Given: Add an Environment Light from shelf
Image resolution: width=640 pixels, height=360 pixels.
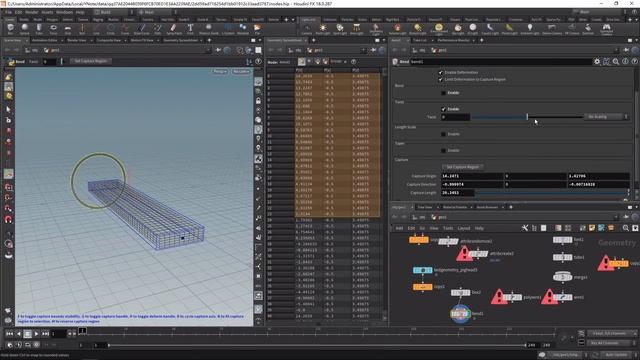Looking at the screenshot, I should coord(439,29).
